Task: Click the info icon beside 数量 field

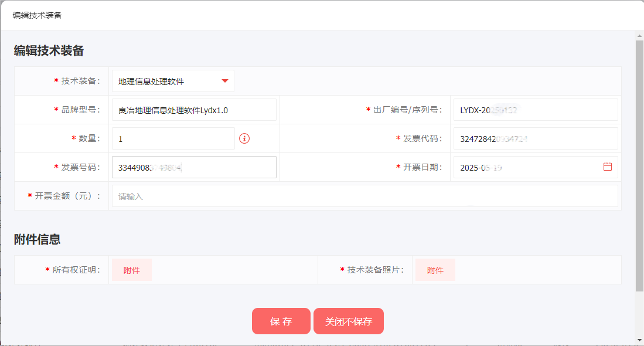Action: pyautogui.click(x=244, y=138)
